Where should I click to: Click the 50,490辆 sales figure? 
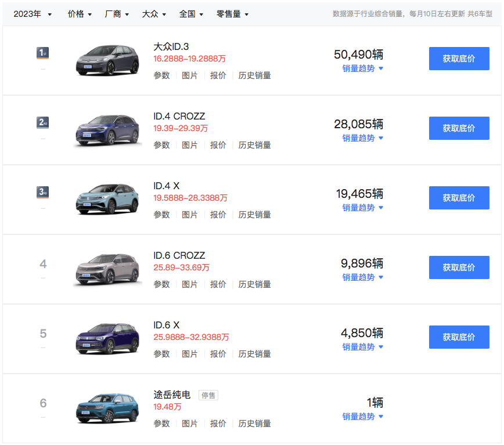pyautogui.click(x=358, y=55)
